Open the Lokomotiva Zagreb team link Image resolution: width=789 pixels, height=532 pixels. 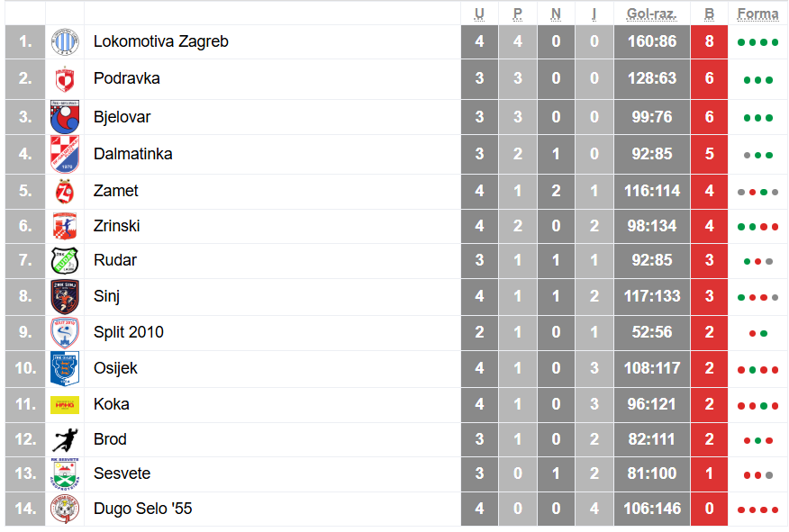coord(161,41)
